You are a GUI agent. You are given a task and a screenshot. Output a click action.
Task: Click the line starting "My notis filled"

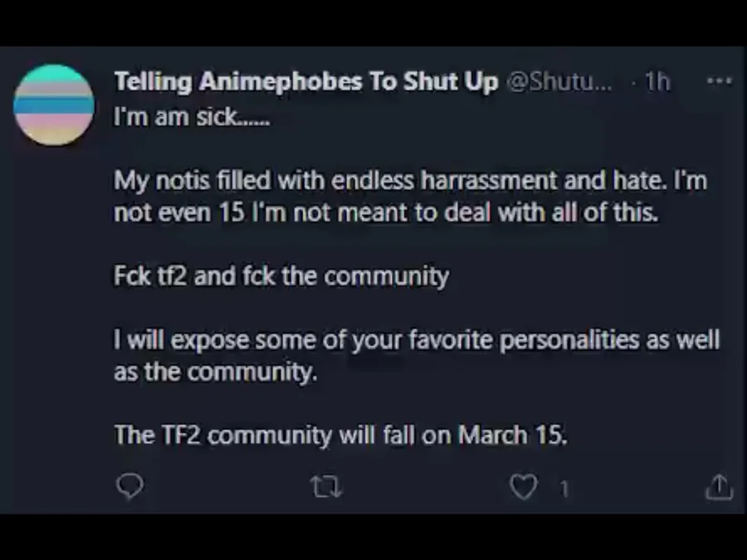(410, 180)
